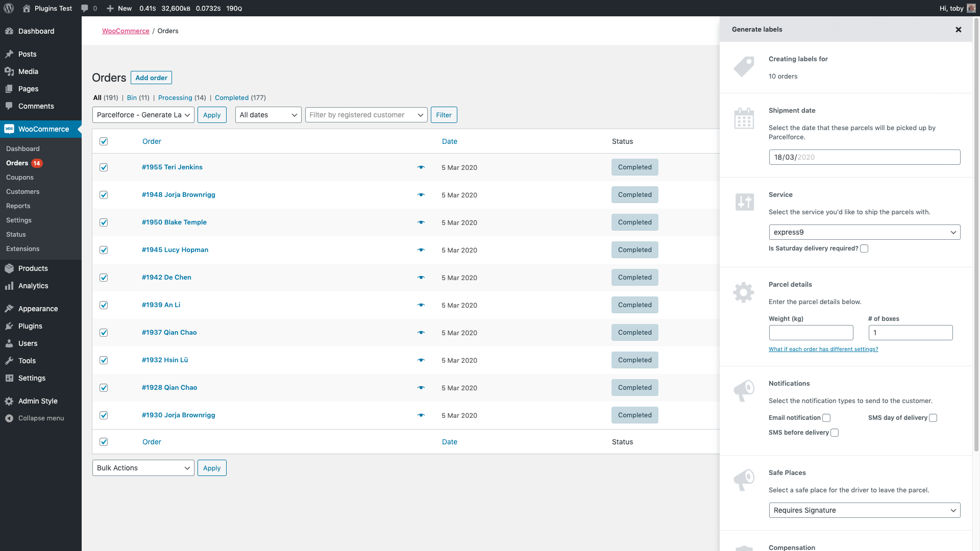Click the Tools wrench icon in sidebar

pyautogui.click(x=9, y=361)
